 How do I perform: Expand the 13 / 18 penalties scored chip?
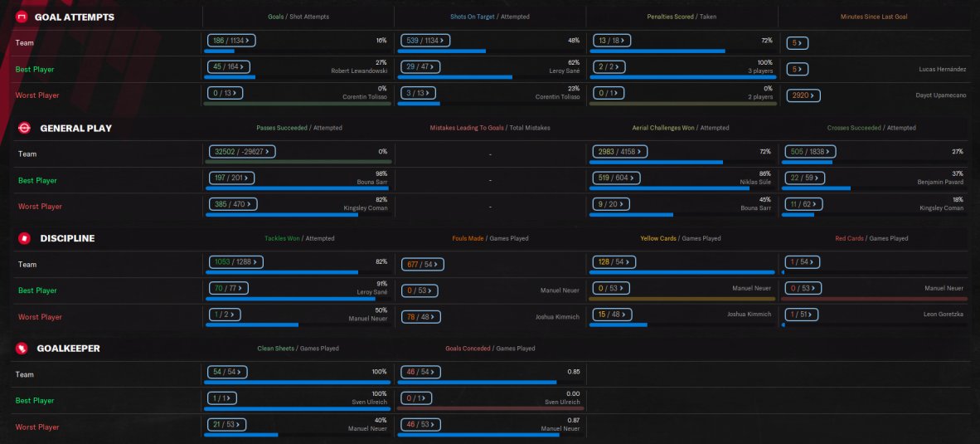[611, 41]
